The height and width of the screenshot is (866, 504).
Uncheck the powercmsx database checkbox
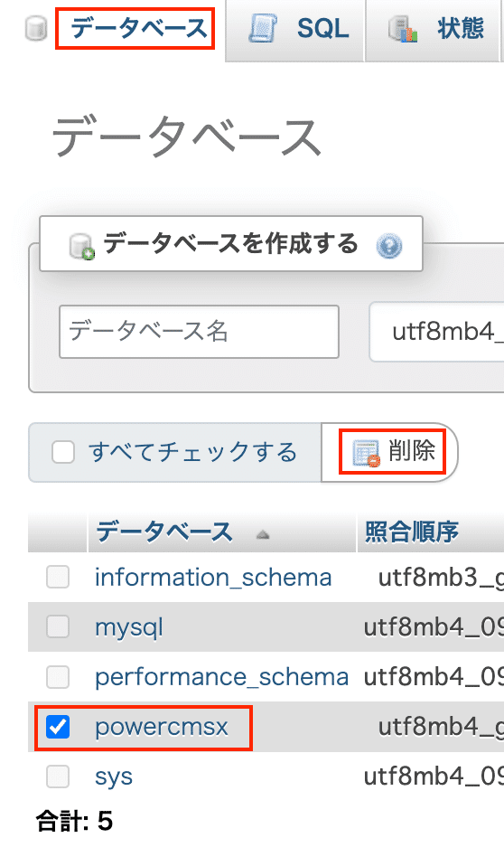point(58,726)
